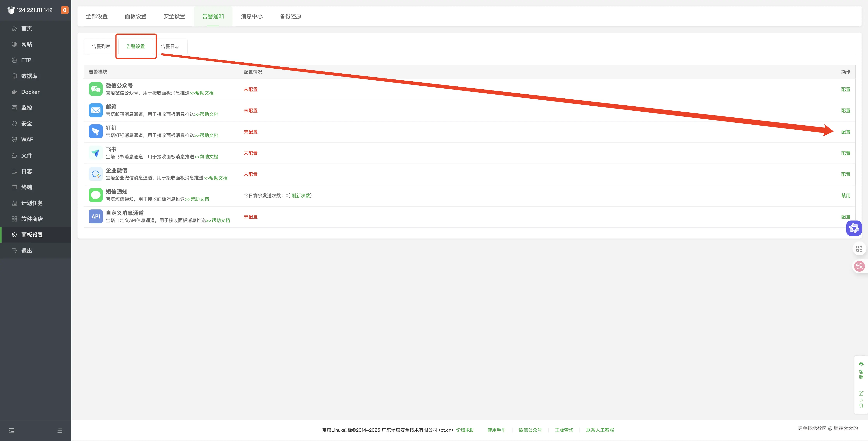Open the Docker sidebar item
Viewport: 868px width, 441px height.
(30, 92)
